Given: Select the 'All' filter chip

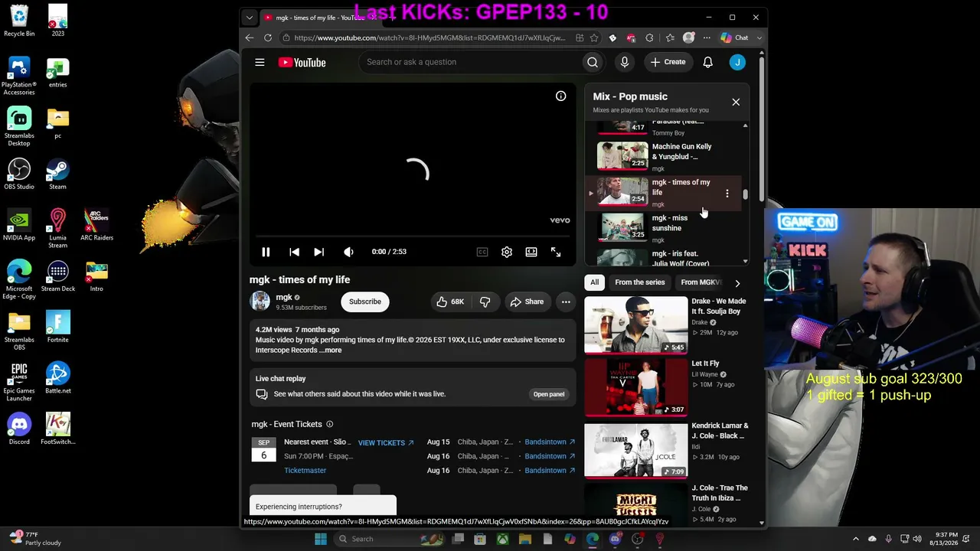Looking at the screenshot, I should (x=594, y=282).
